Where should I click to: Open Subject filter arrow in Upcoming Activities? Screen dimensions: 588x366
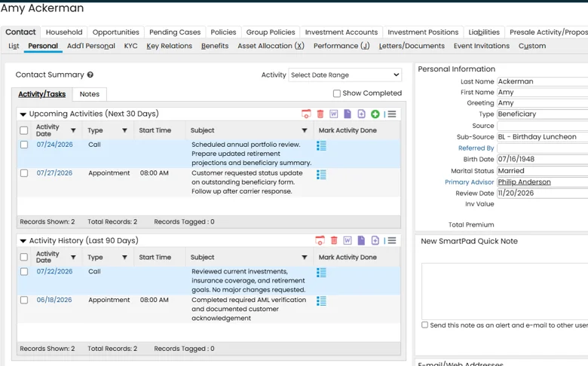pyautogui.click(x=305, y=130)
